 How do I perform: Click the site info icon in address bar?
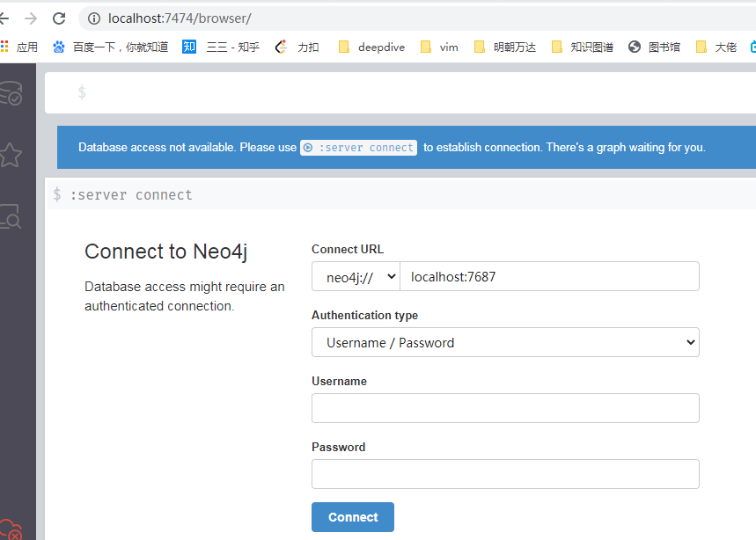(93, 17)
